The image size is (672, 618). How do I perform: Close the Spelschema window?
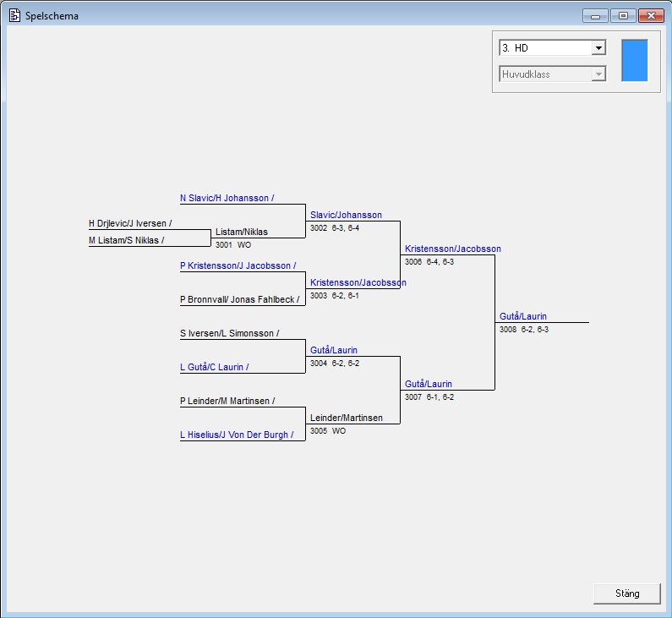click(651, 15)
